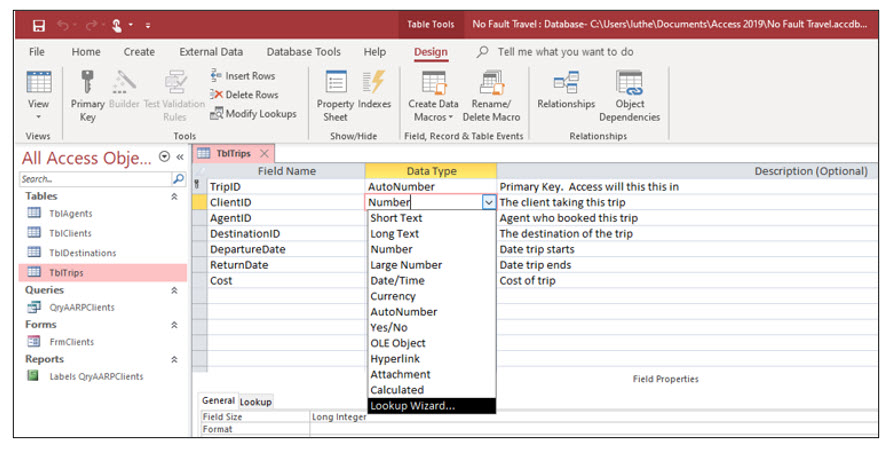This screenshot has width=890, height=450.
Task: Click the Redo arrow in quick access toolbar
Action: pos(91,26)
